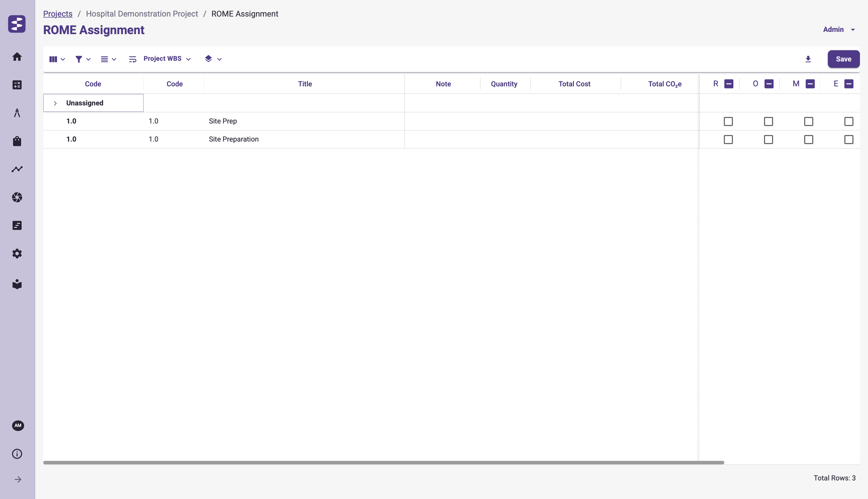Open the Project WBS dropdown
This screenshot has width=868, height=499.
(167, 59)
